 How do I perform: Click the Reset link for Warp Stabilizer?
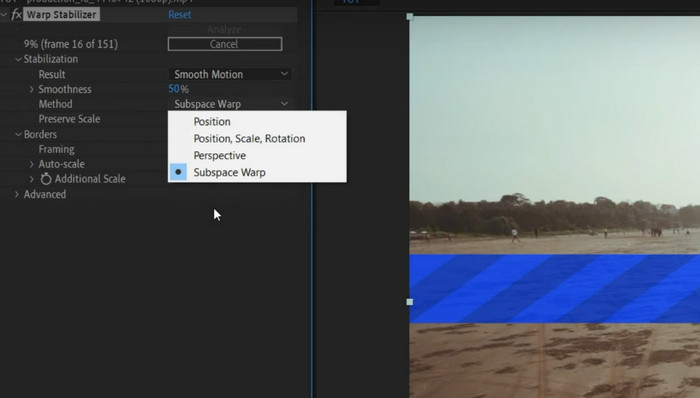tap(179, 15)
